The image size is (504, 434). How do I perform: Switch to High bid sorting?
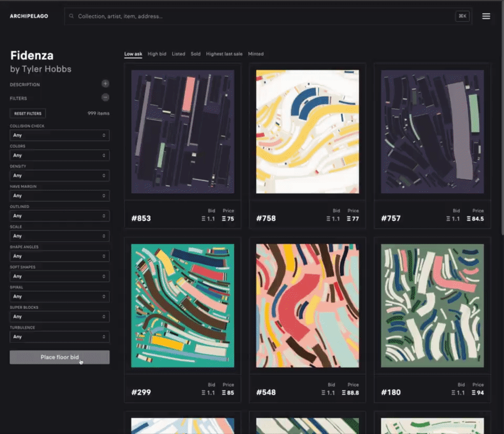(x=157, y=54)
